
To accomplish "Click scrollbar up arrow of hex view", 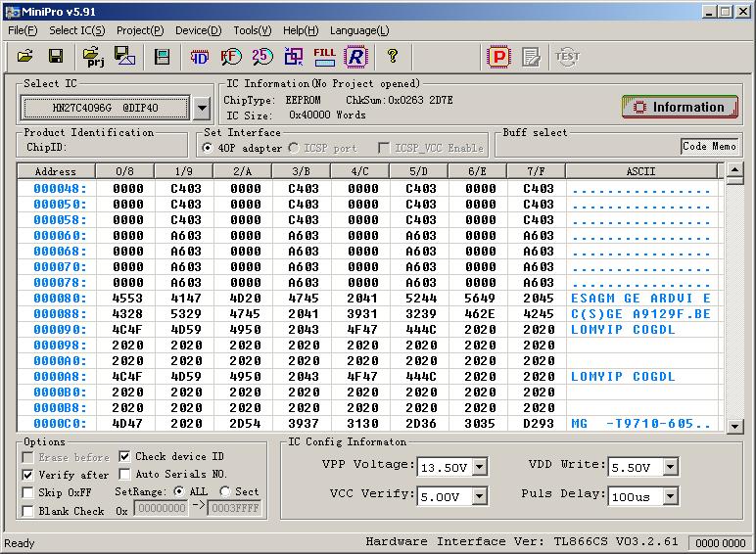I will 734,169.
